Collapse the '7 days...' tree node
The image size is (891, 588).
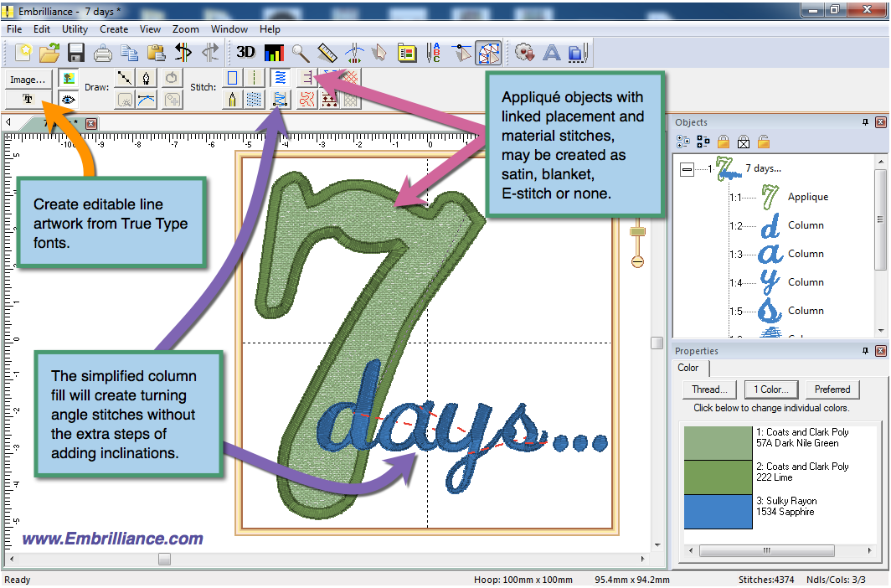[x=687, y=168]
